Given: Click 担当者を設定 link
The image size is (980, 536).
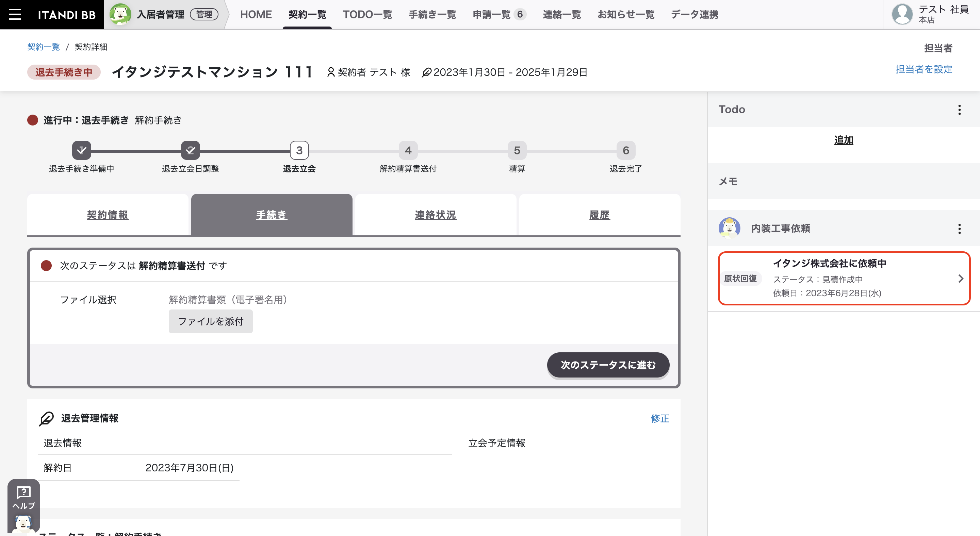Looking at the screenshot, I should tap(924, 69).
